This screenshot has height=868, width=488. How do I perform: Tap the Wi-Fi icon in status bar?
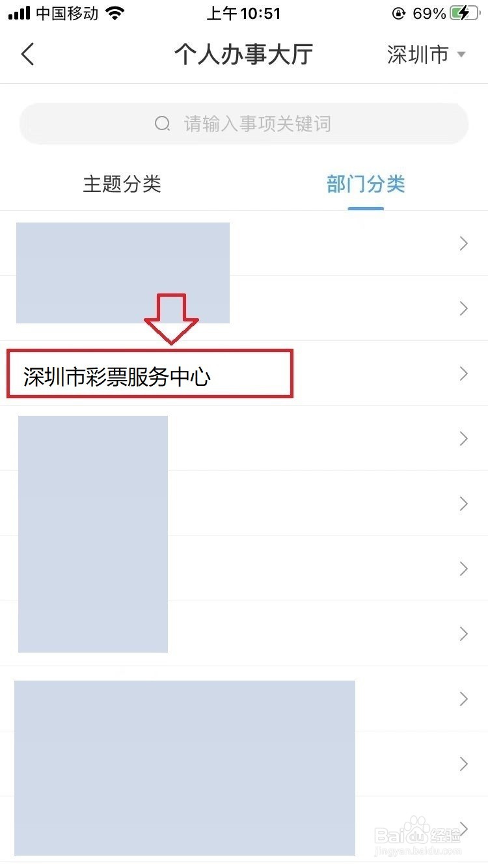click(x=115, y=13)
